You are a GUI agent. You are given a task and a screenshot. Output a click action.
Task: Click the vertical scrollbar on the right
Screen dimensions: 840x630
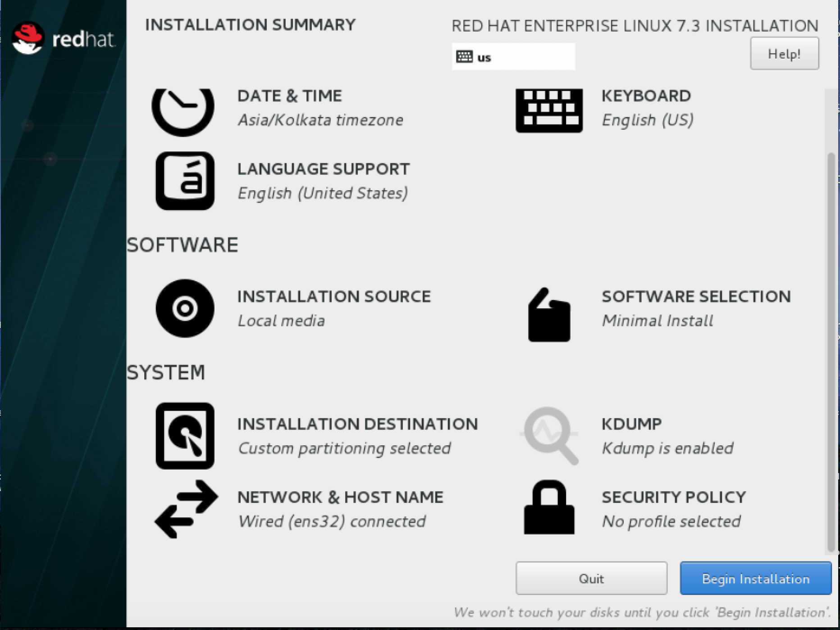[x=831, y=352]
